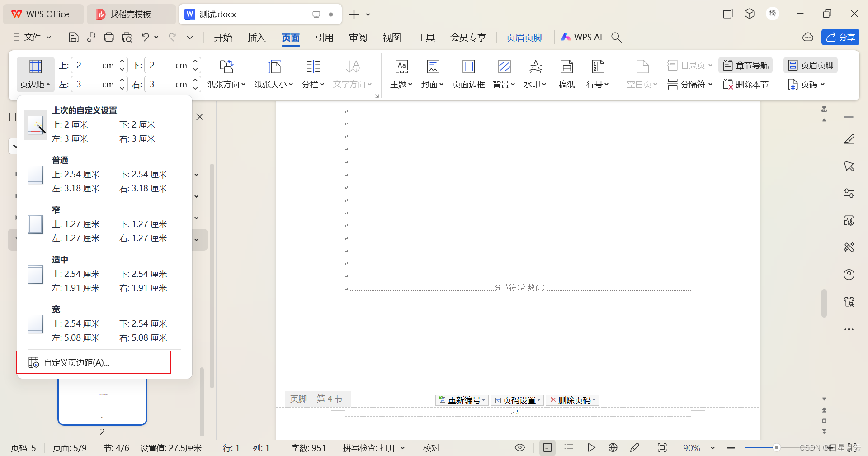This screenshot has width=868, height=456.
Task: Toggle 拼写检查 spell check in status bar
Action: pyautogui.click(x=374, y=448)
